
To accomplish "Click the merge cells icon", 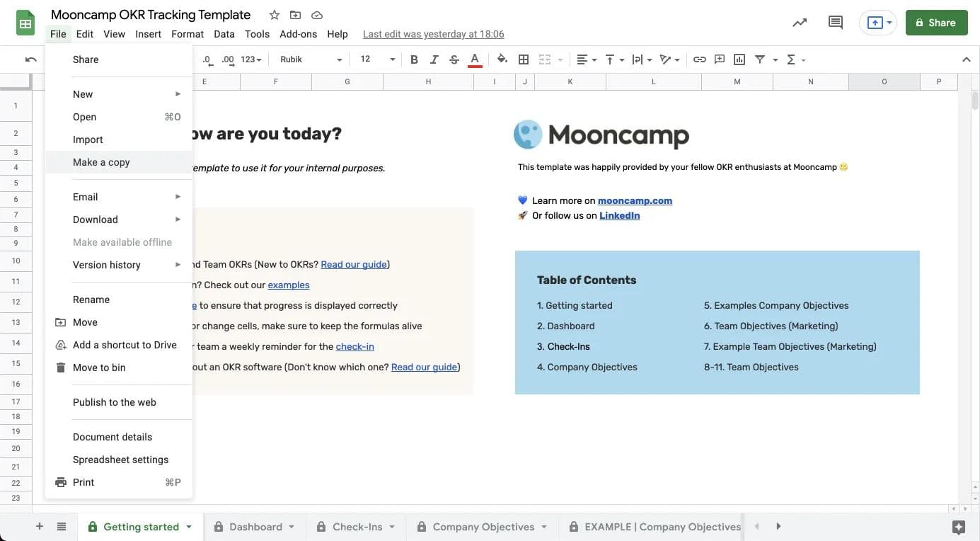I will 545,59.
